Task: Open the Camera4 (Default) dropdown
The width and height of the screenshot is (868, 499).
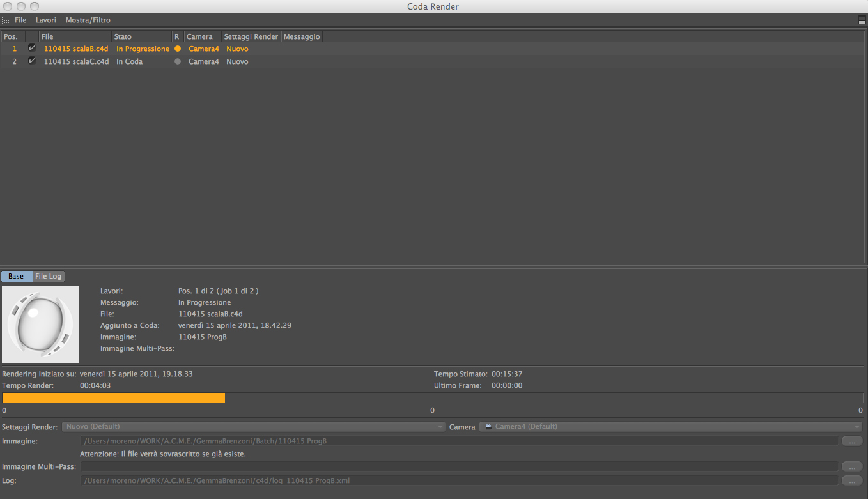Action: [671, 426]
